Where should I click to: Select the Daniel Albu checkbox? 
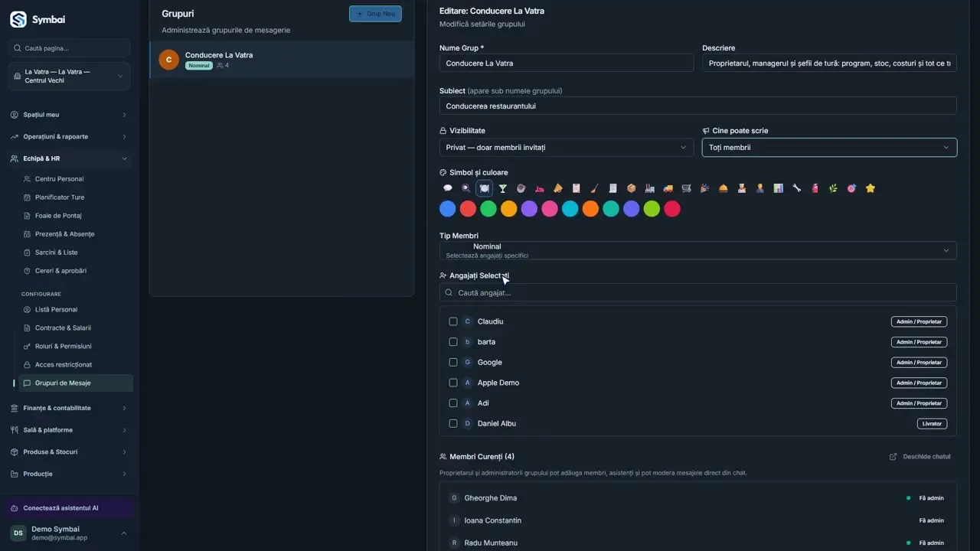tap(453, 423)
